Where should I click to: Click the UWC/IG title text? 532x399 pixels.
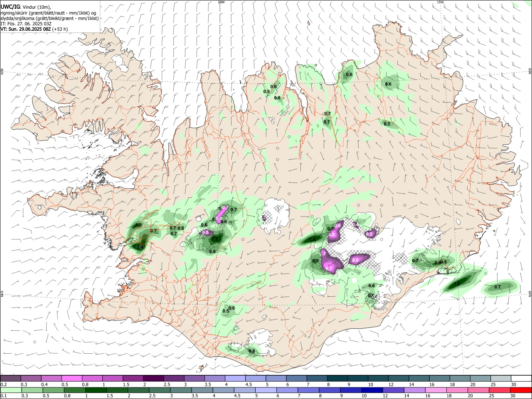10,7
